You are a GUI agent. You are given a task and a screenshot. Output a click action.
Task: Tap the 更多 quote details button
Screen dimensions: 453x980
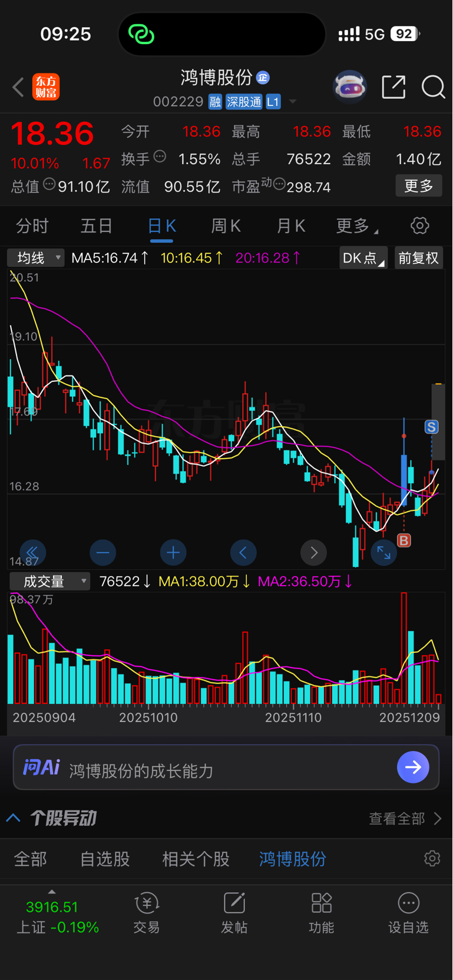pos(419,186)
